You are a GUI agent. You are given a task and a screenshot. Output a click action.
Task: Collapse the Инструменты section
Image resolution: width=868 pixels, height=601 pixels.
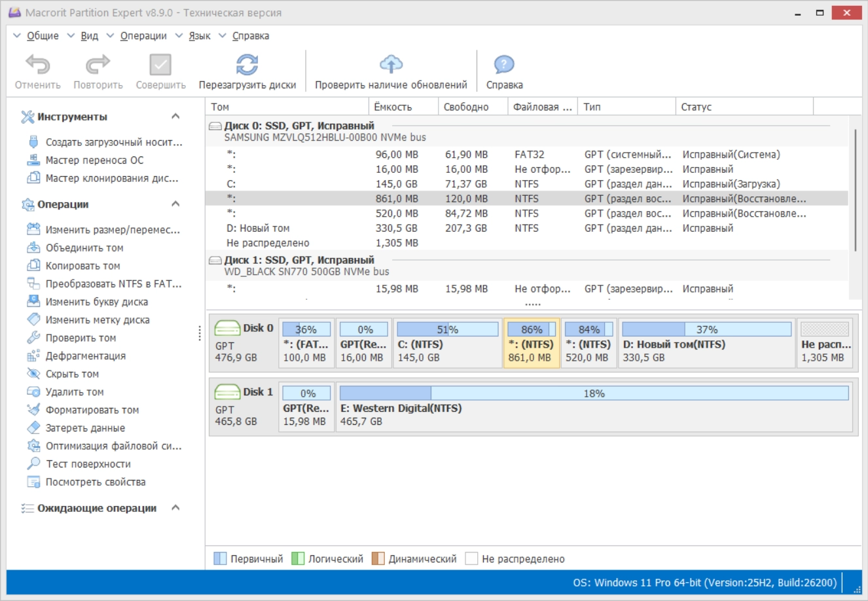click(175, 117)
